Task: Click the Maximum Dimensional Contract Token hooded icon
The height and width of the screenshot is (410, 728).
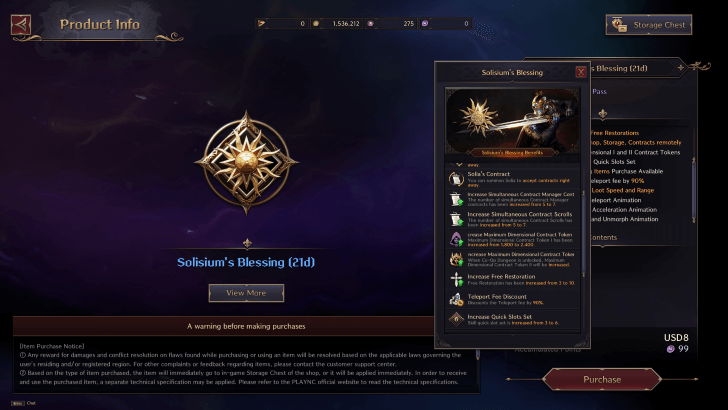Action: (456, 239)
